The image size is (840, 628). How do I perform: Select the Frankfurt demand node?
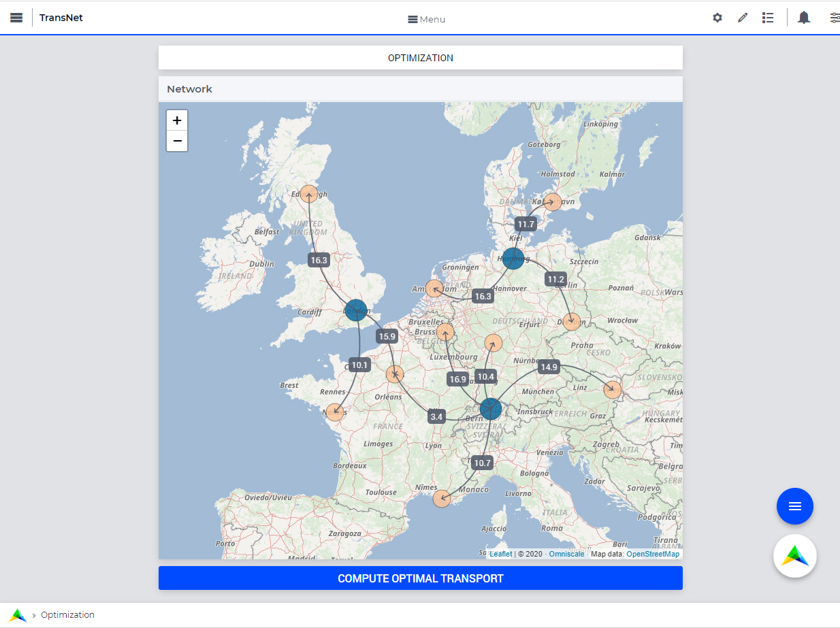click(x=494, y=343)
